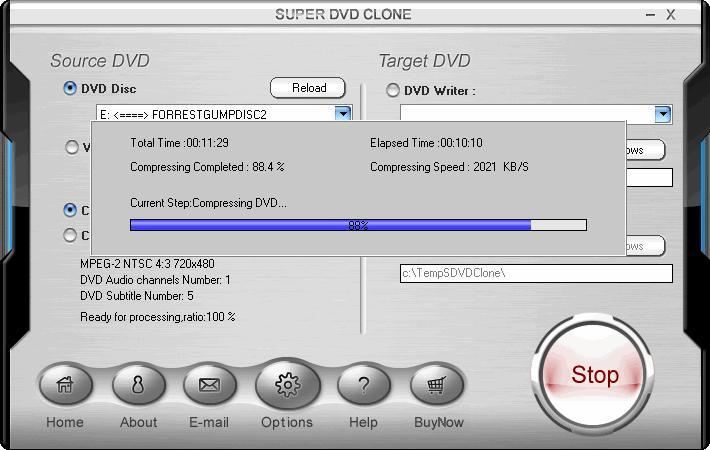The image size is (710, 450).
Task: Click the Total Time :00:11:29 text
Action: click(x=179, y=143)
